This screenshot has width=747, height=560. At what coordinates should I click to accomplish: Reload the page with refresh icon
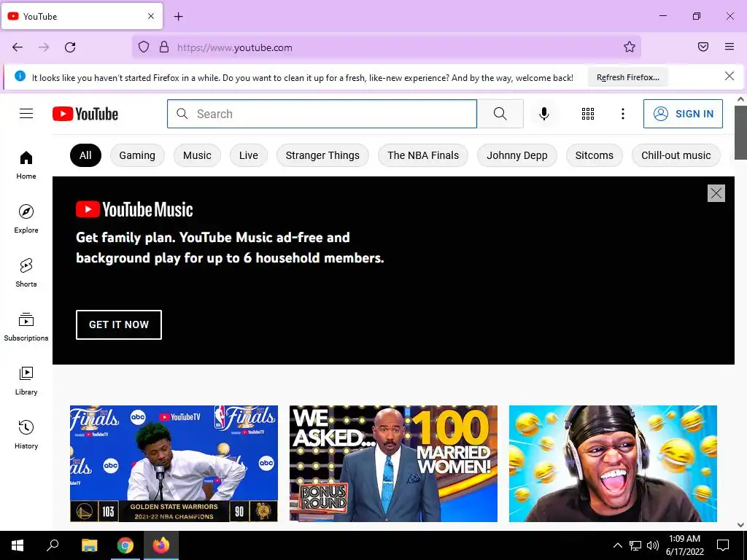click(70, 47)
